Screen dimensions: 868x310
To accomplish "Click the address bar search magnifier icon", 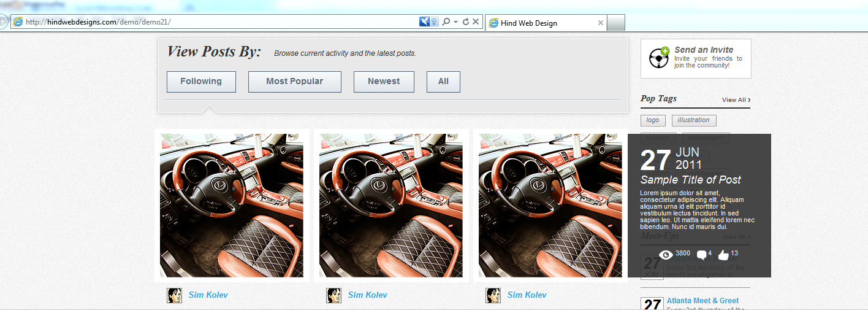I will pyautogui.click(x=446, y=22).
